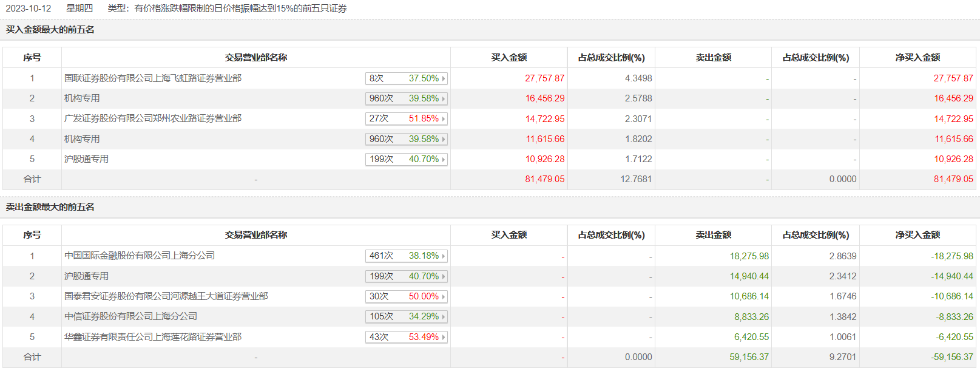
Task: Click the 27,757.87 net buy amount cell
Action: [x=953, y=78]
